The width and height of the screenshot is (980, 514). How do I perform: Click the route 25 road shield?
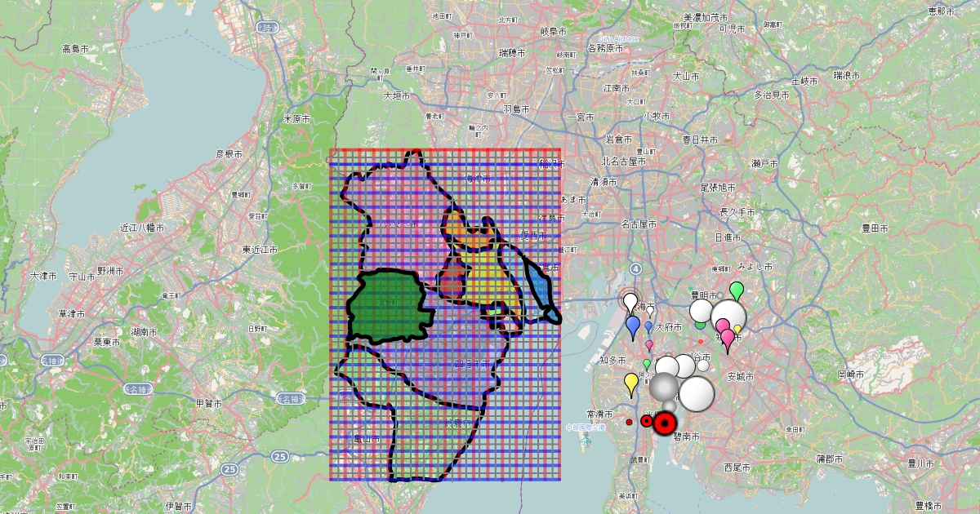280,455
